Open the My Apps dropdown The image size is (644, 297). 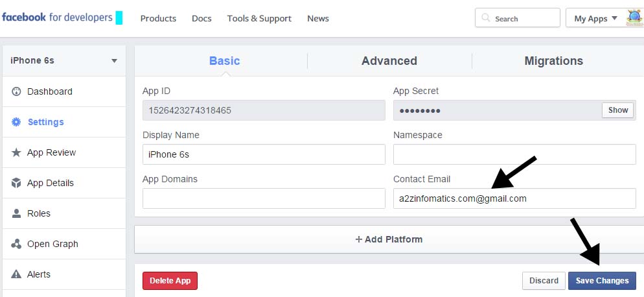pyautogui.click(x=595, y=18)
